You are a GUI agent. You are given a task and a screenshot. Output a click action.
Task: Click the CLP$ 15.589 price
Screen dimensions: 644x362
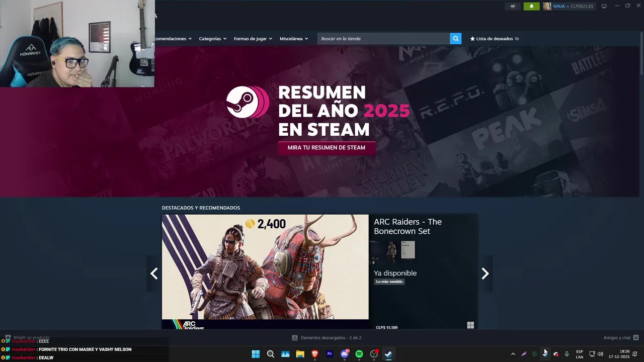pos(386,327)
